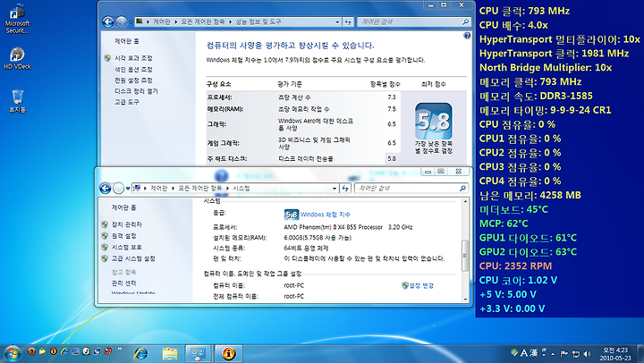Click the scroll-up arrow in 시스템 window
644x363 pixels.
pyautogui.click(x=465, y=202)
